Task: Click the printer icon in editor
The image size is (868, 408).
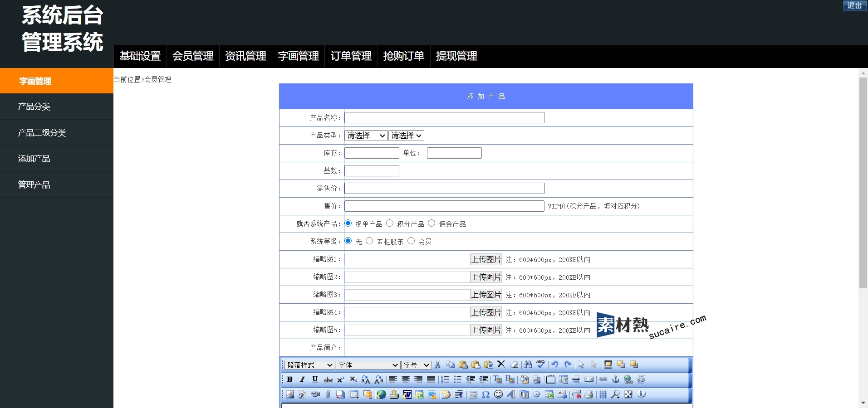Action: coord(589,394)
